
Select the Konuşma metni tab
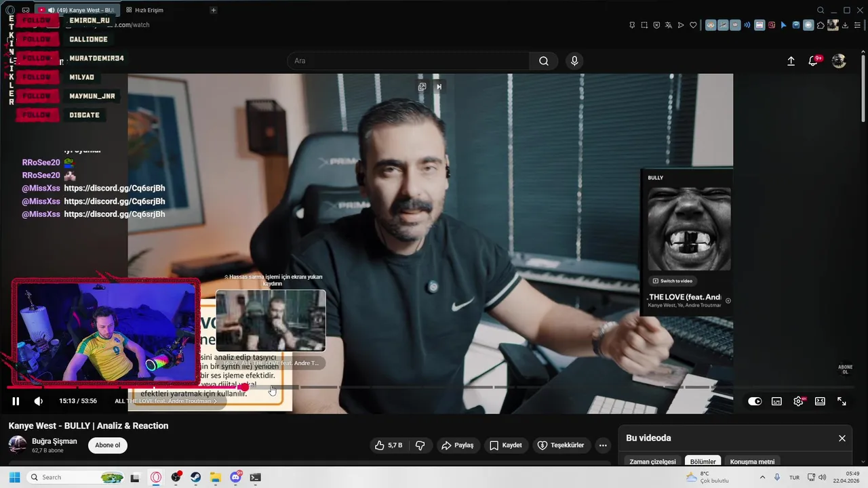752,462
